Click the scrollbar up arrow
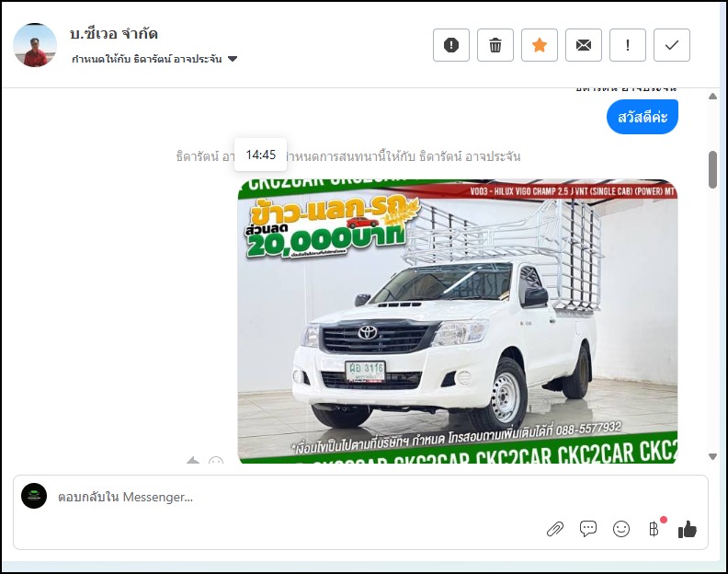The width and height of the screenshot is (728, 574). [712, 97]
